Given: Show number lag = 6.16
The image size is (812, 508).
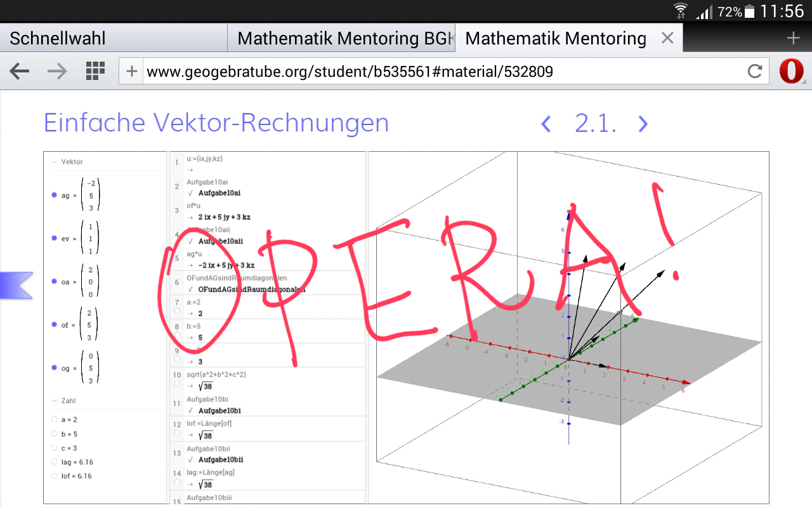Looking at the screenshot, I should tap(54, 462).
